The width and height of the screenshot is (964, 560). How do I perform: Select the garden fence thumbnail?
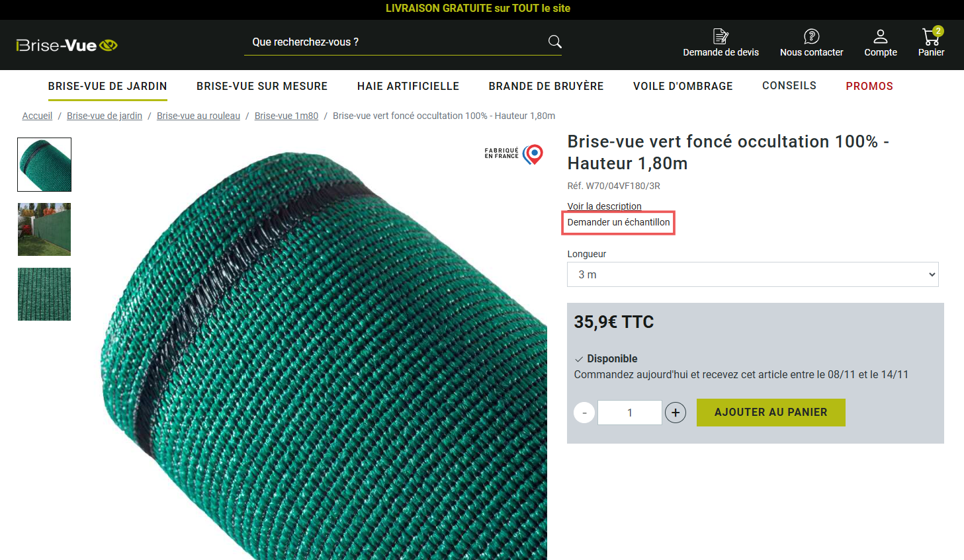[44, 229]
